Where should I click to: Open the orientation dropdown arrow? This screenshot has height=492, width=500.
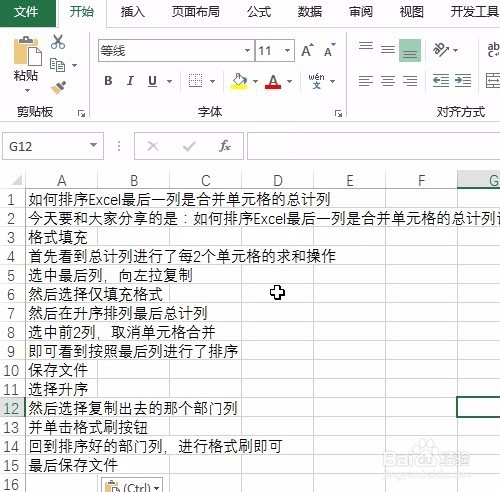[x=455, y=51]
